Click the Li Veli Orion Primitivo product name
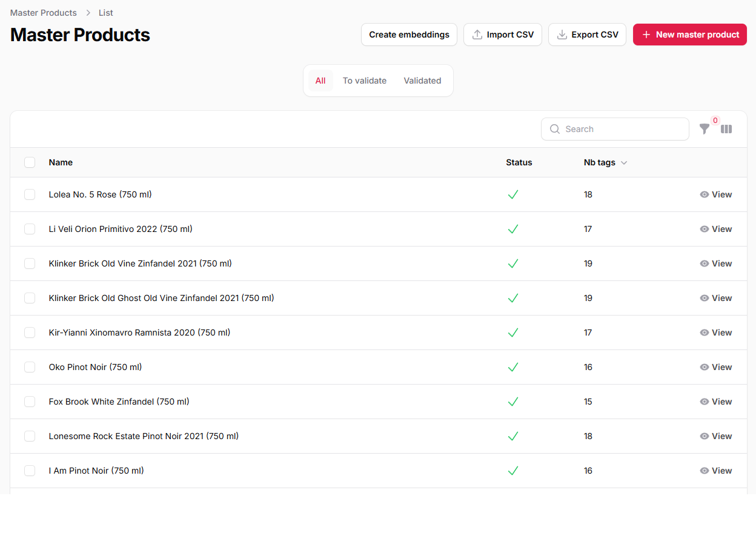This screenshot has height=533, width=756. click(x=121, y=229)
